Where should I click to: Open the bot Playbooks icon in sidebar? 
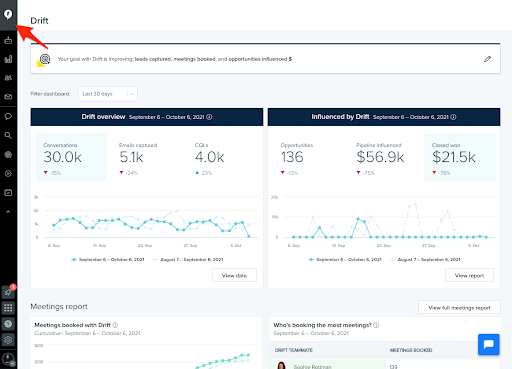[8, 40]
